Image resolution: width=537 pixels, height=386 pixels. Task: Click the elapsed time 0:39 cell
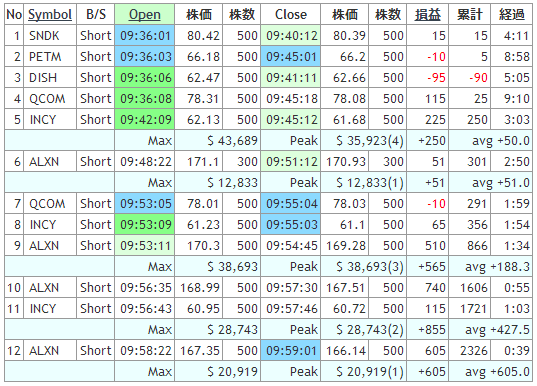pyautogui.click(x=511, y=351)
